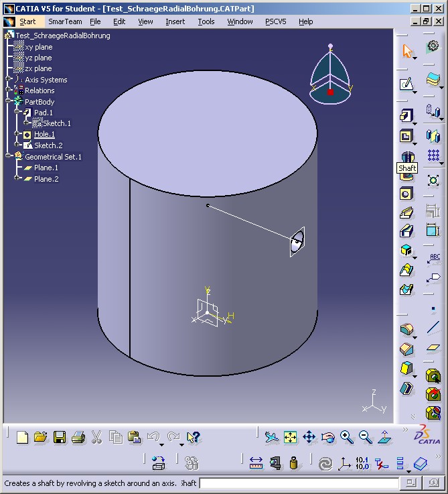Select xy plane in the tree

click(x=39, y=48)
